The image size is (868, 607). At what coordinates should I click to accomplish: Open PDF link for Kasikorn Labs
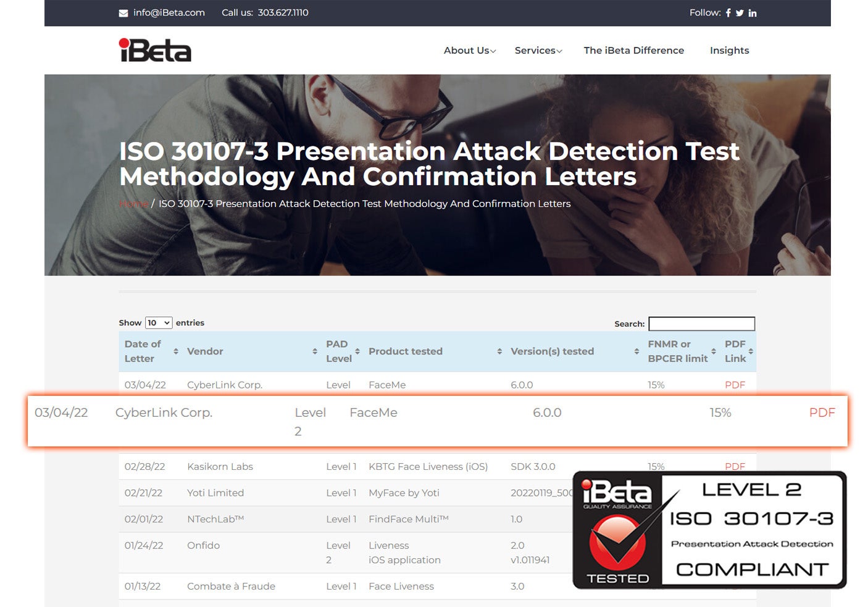tap(735, 466)
